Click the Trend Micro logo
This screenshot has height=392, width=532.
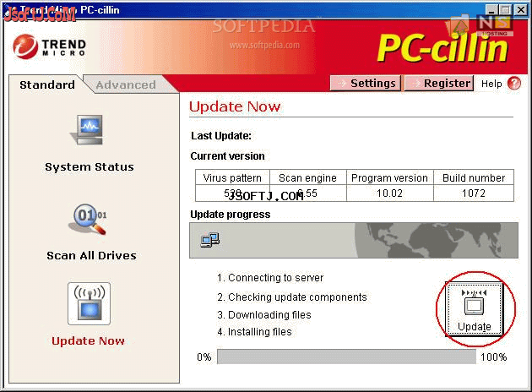(50, 46)
